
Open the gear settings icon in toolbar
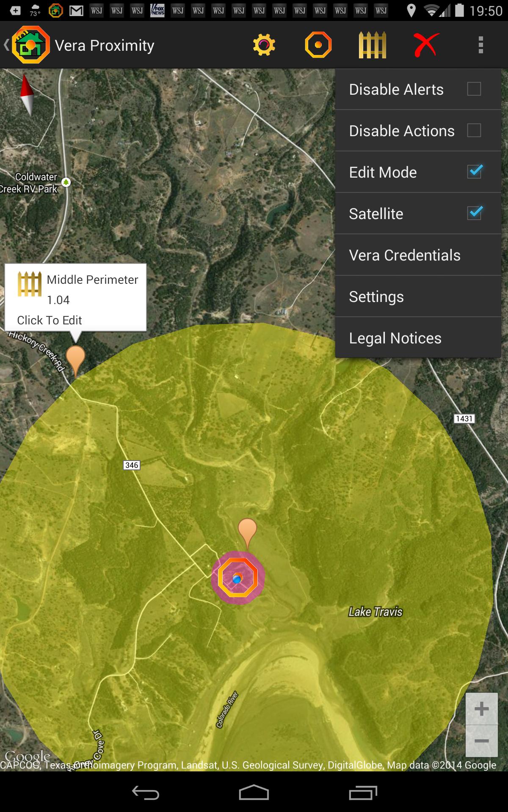(x=264, y=45)
